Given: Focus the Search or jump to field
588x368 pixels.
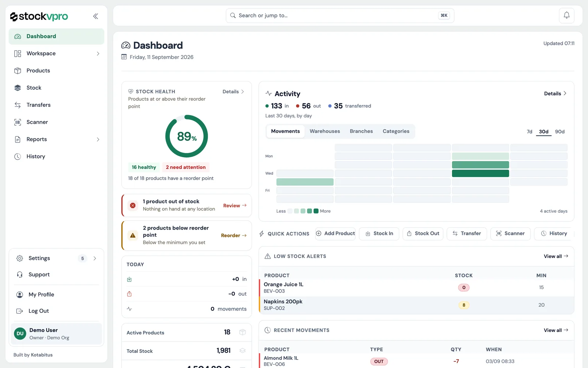Looking at the screenshot, I should (340, 15).
